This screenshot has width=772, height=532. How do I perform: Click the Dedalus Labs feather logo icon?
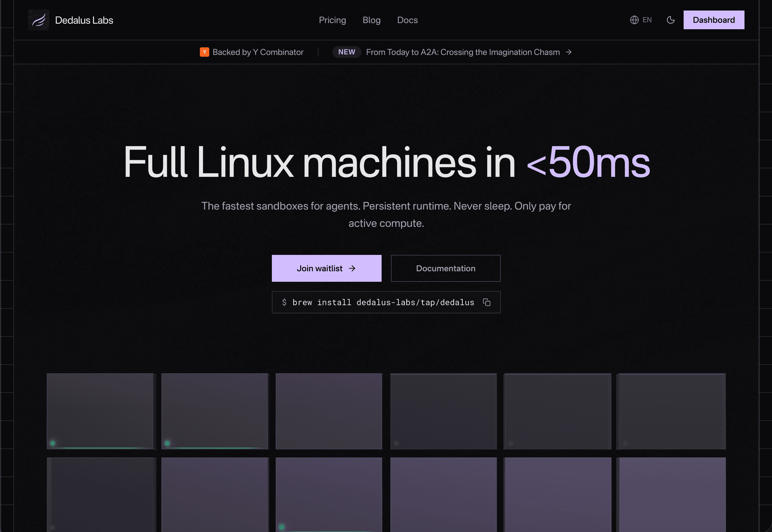click(38, 20)
